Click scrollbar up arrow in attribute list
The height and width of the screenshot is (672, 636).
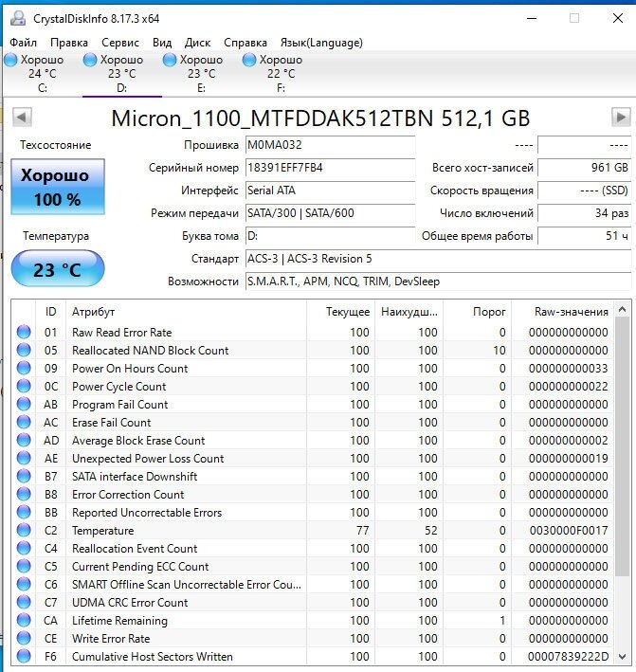[x=623, y=309]
